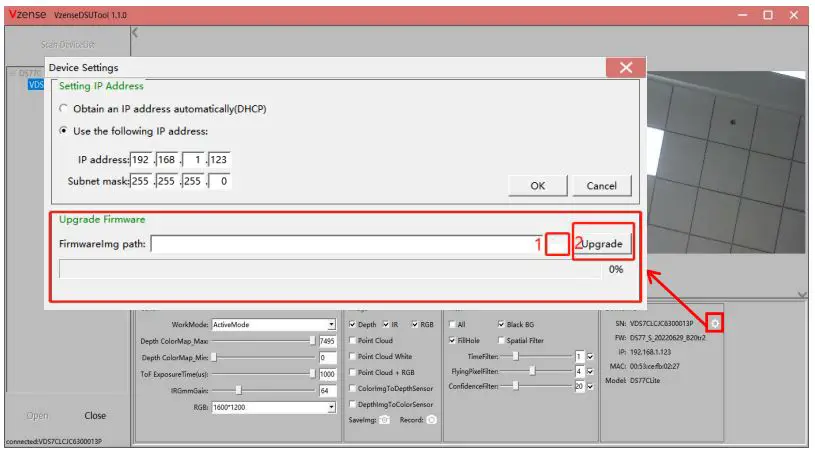Click the IRGmmGain slider
The height and width of the screenshot is (454, 815).
(x=264, y=391)
